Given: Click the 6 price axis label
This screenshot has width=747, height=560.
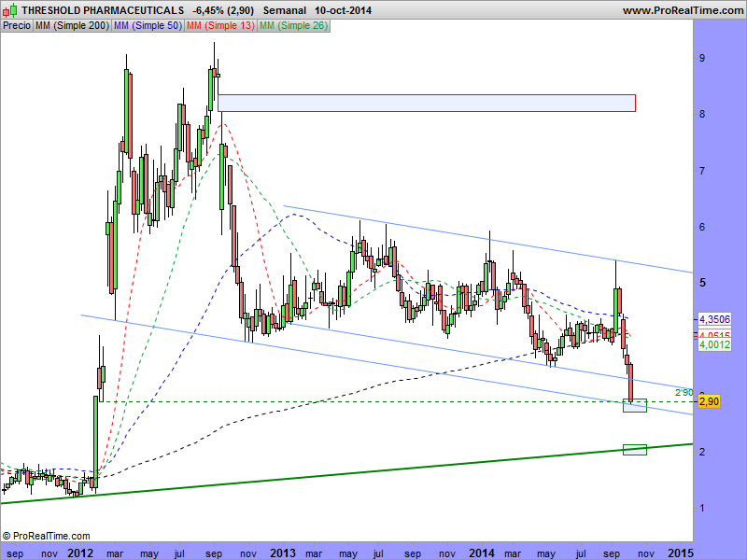Looking at the screenshot, I should (x=702, y=227).
